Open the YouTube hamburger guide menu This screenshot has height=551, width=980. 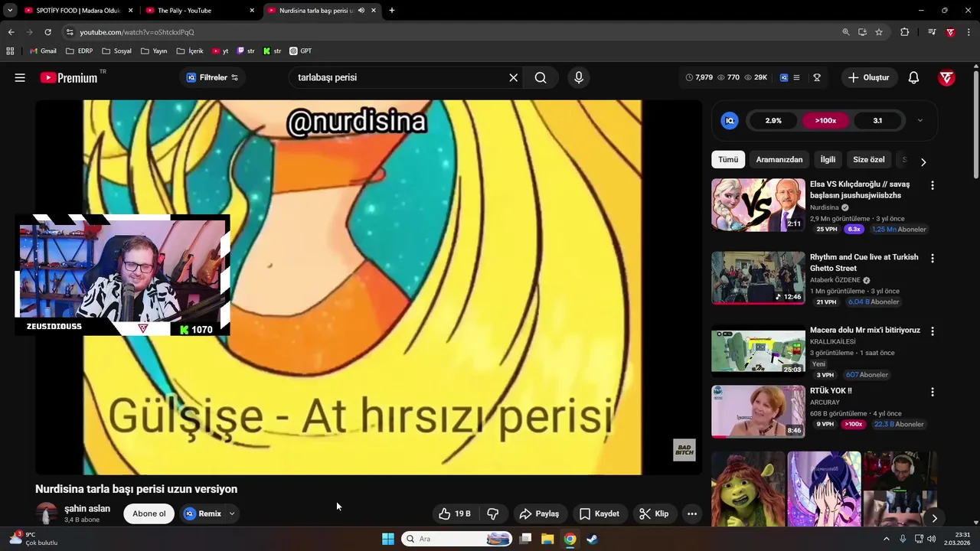point(20,77)
